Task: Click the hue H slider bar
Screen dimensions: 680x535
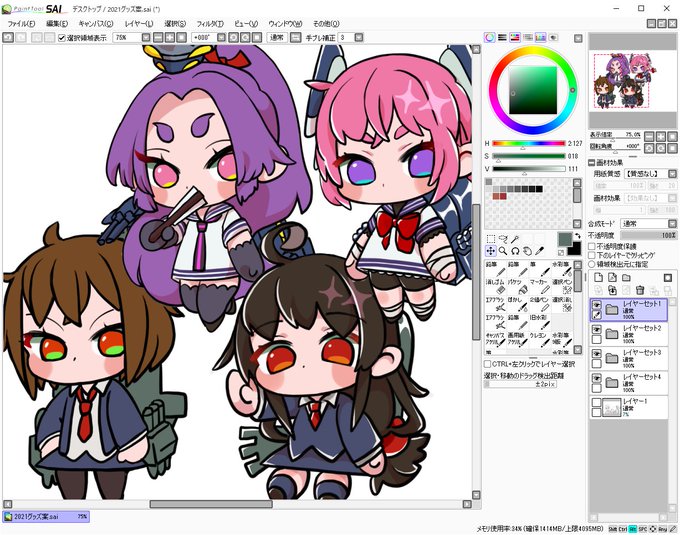Action: point(529,144)
